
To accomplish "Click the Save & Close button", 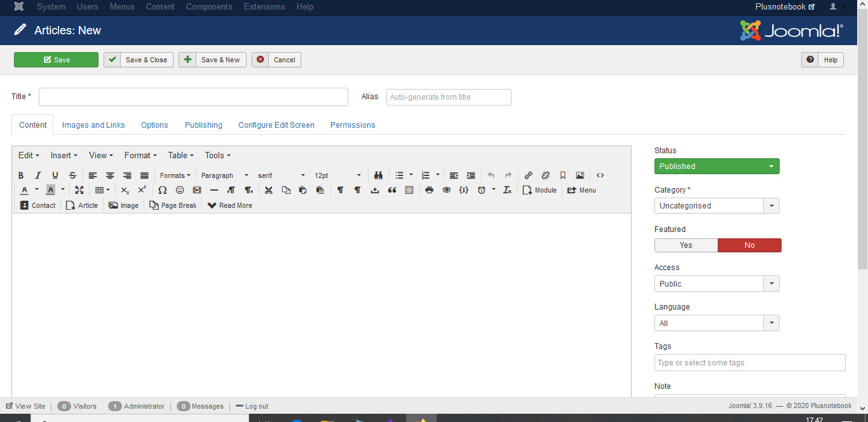I will point(139,60).
